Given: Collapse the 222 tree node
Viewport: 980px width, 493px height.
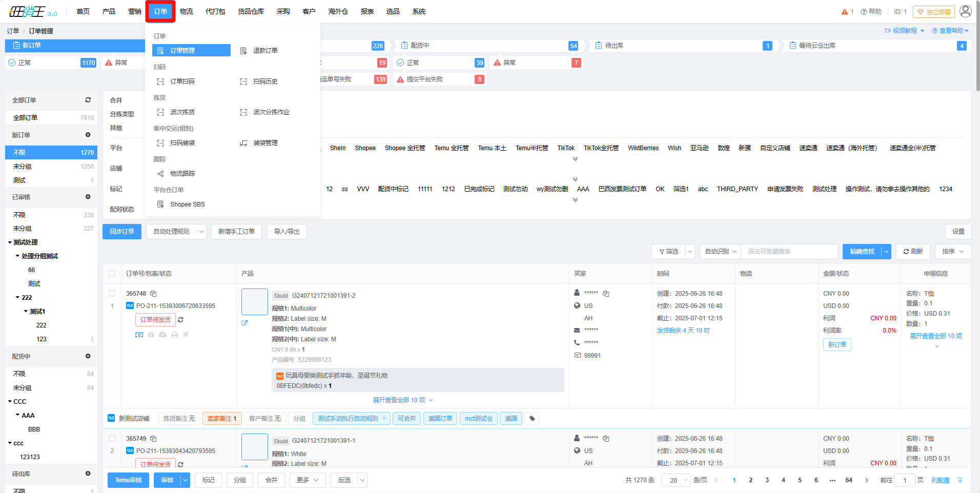Looking at the screenshot, I should 17,298.
